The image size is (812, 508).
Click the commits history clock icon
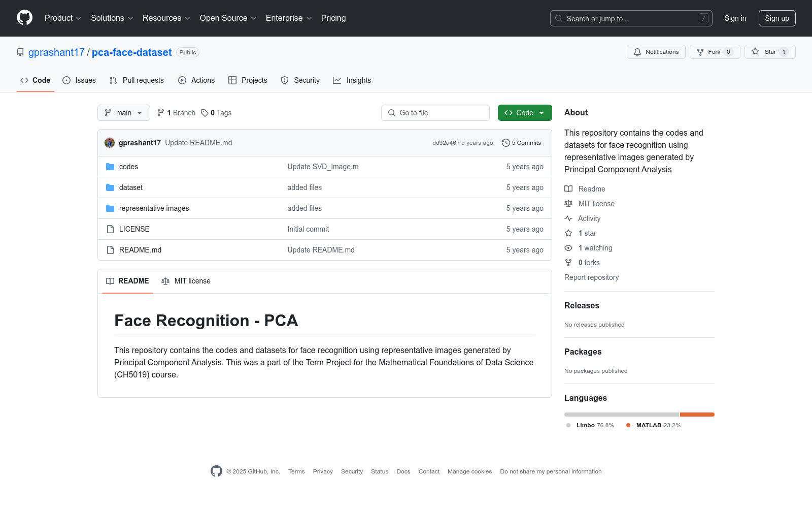tap(505, 143)
